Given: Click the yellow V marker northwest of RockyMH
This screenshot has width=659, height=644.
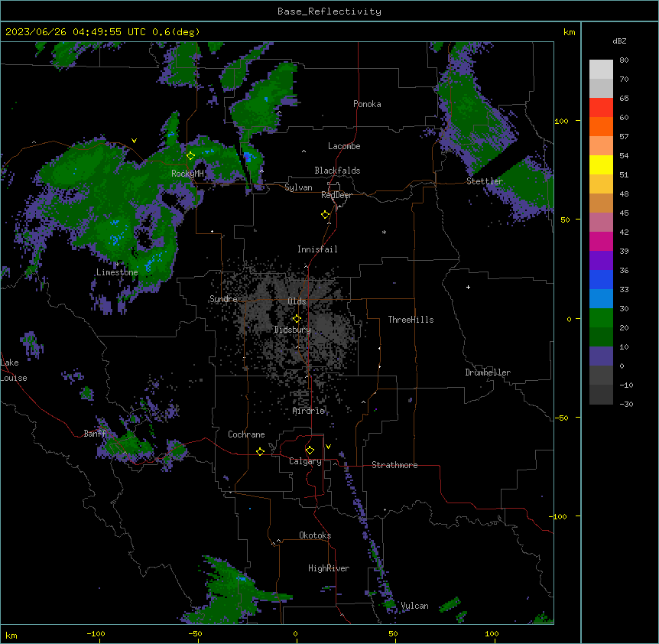Looking at the screenshot, I should click(134, 141).
